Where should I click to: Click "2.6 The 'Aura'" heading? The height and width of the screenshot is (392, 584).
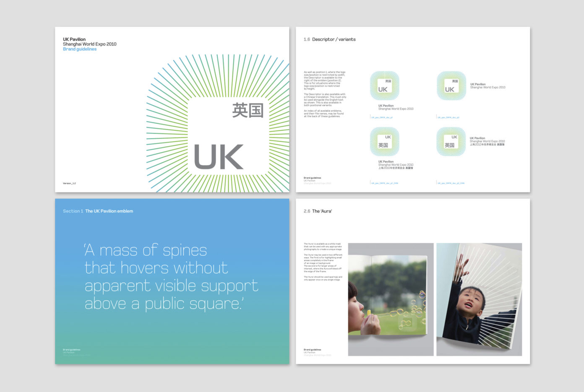click(318, 211)
